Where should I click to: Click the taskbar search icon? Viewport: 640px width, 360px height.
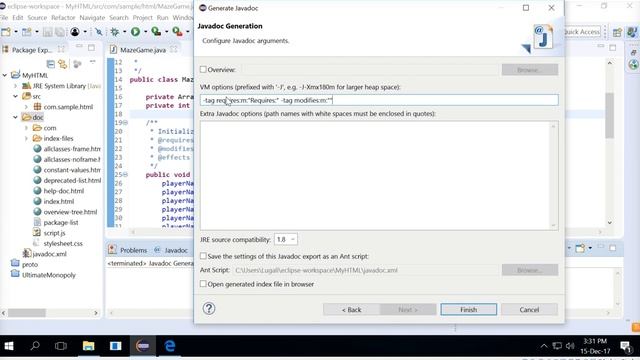pyautogui.click(x=35, y=346)
